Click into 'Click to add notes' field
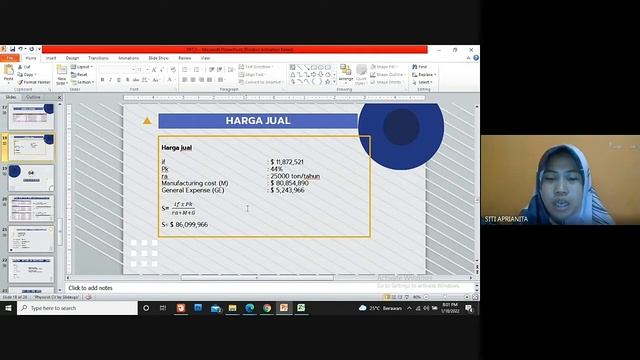Viewport: 640px width, 360px height. point(269,288)
